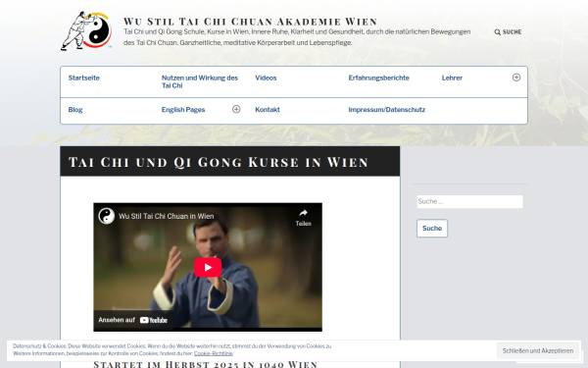Open the Kontakt menu item
The width and height of the screenshot is (588, 368).
tap(268, 110)
